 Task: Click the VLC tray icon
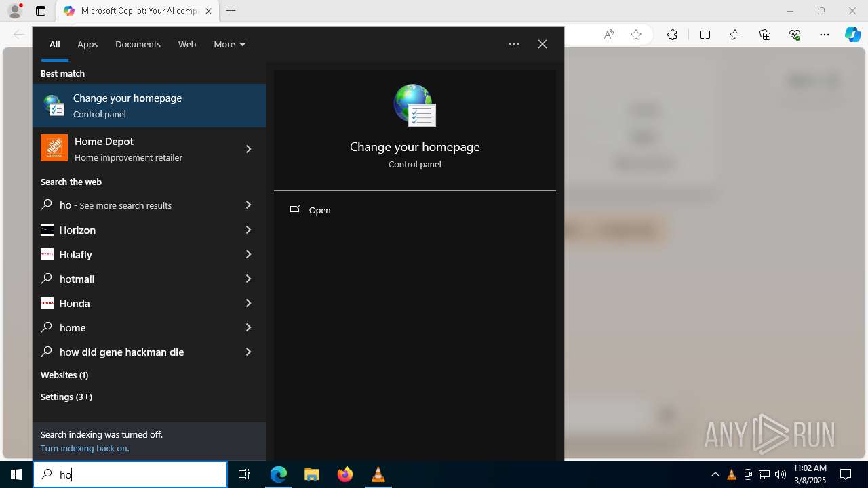coord(732,474)
